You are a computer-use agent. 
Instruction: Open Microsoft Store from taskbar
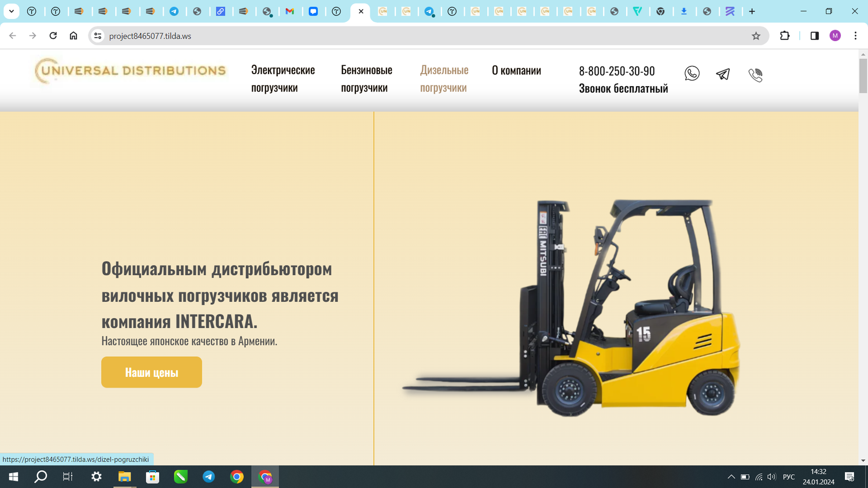click(x=153, y=477)
